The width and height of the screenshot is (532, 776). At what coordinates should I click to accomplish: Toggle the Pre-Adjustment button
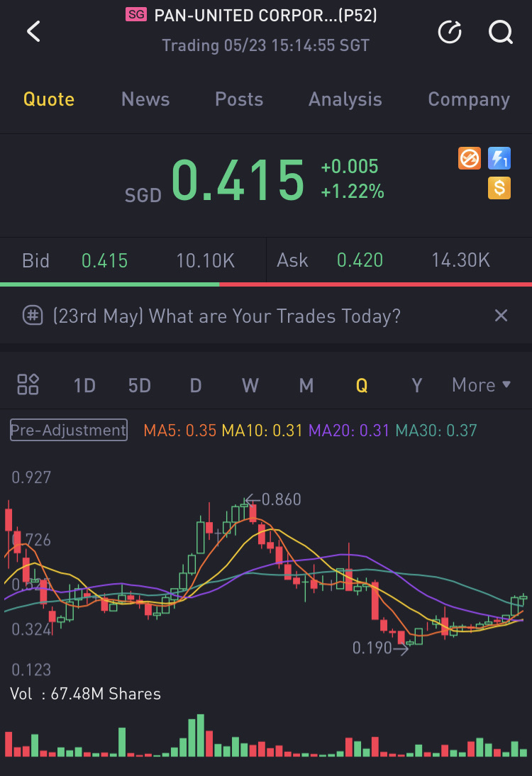69,430
